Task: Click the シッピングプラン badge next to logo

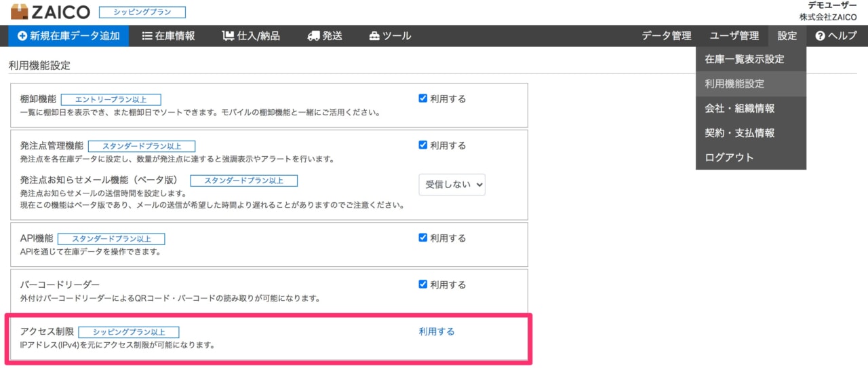Action: [x=142, y=12]
